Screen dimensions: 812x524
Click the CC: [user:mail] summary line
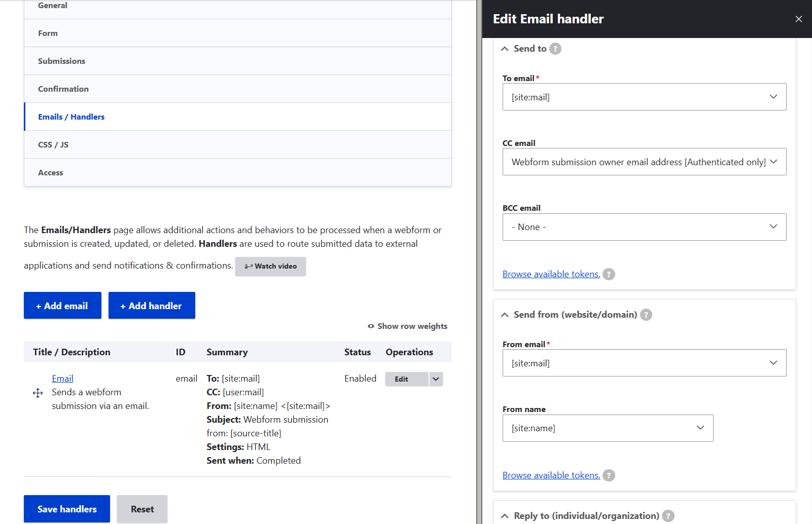(x=235, y=392)
